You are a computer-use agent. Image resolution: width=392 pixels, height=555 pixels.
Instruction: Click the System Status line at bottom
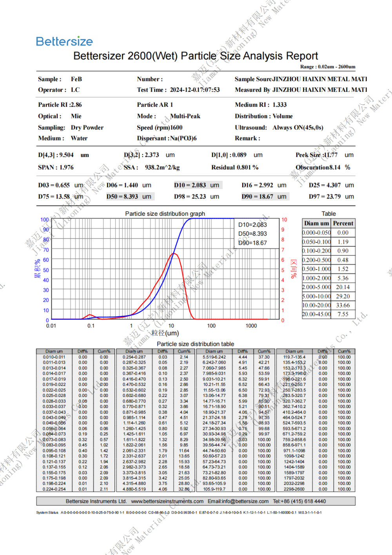tap(179, 512)
